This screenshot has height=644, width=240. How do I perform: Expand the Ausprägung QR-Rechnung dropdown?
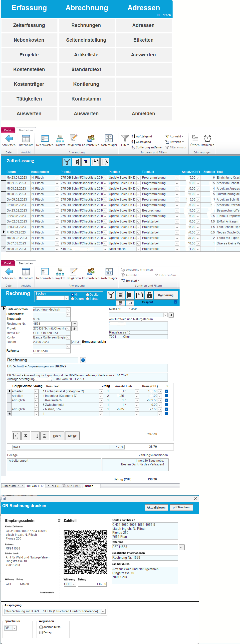click(103, 611)
